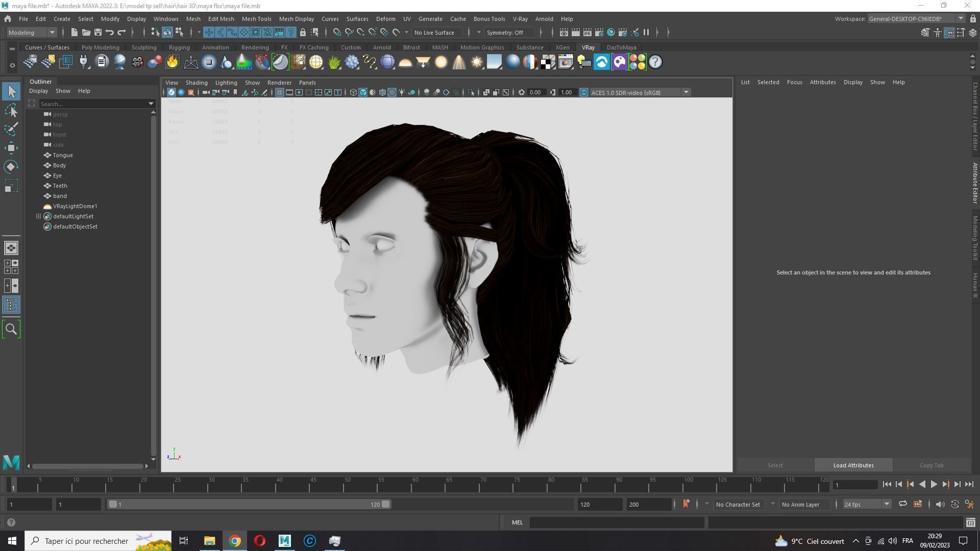
Task: Click the V-Ray fur grass shelf icon
Action: 334,62
